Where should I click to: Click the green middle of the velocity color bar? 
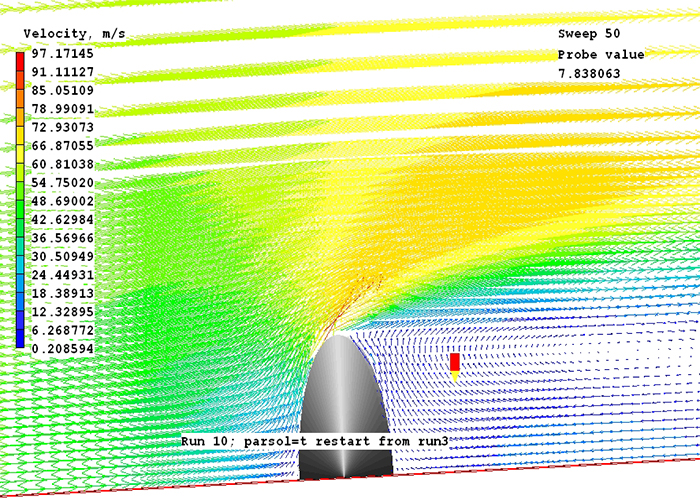tap(20, 200)
